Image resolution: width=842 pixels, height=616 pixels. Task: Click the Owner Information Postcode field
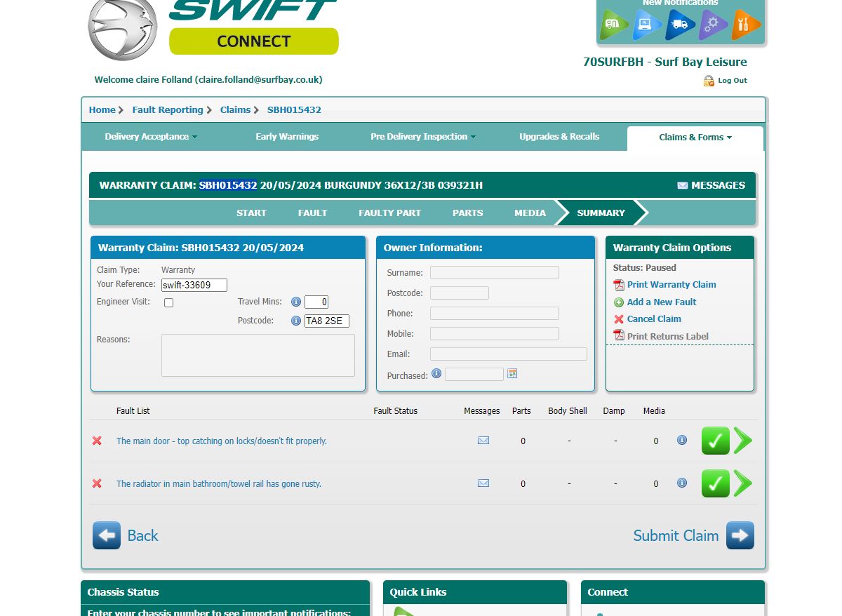click(460, 293)
